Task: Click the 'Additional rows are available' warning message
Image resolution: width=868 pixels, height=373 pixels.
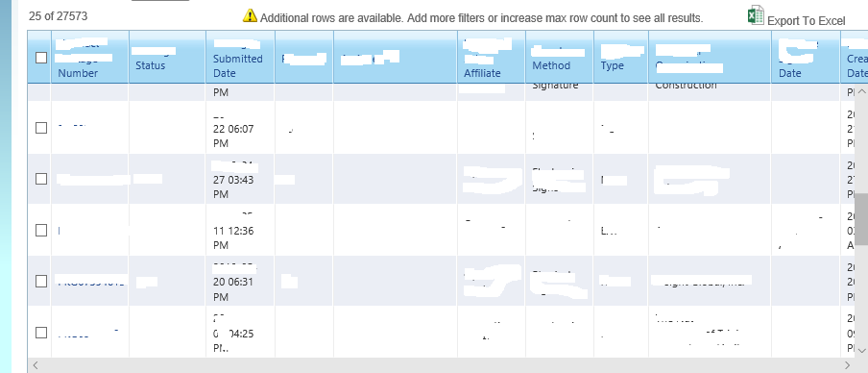Action: tap(481, 17)
